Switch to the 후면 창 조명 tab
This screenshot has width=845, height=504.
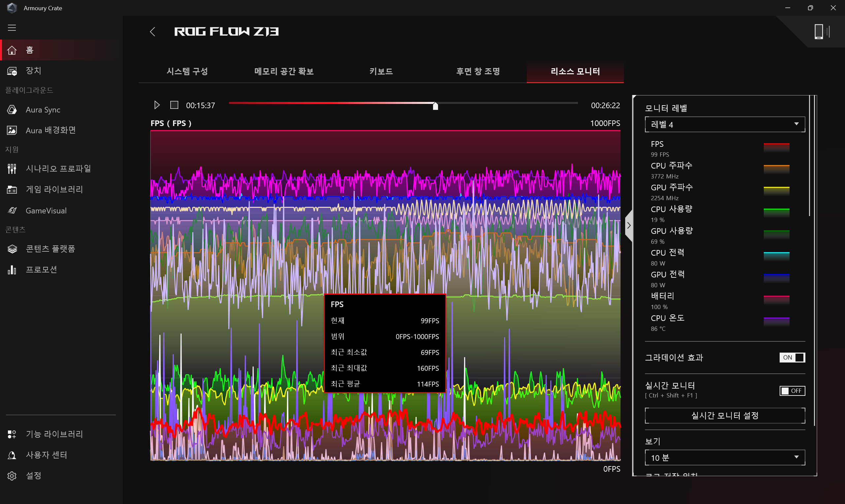(x=478, y=72)
